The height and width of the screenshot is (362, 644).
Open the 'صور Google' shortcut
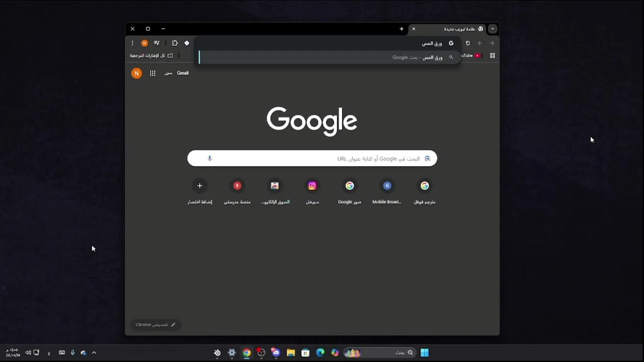tap(350, 192)
